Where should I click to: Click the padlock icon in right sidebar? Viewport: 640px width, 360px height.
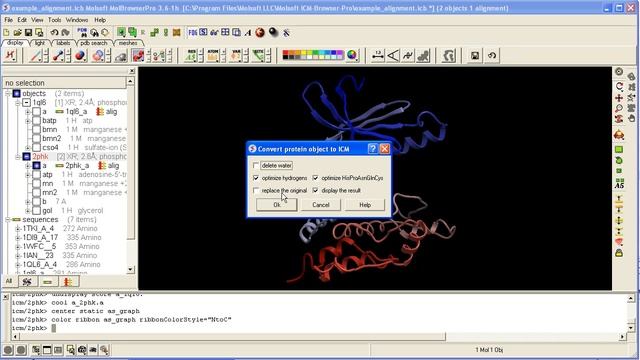click(619, 253)
